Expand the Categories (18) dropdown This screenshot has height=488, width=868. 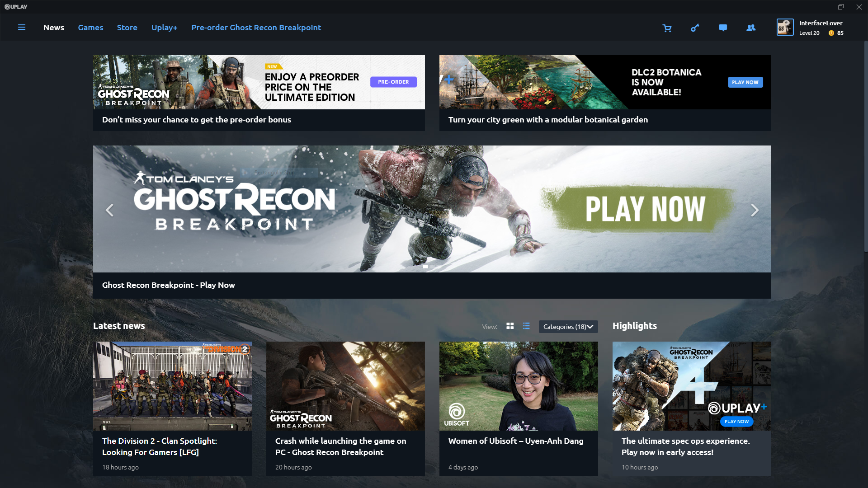568,327
